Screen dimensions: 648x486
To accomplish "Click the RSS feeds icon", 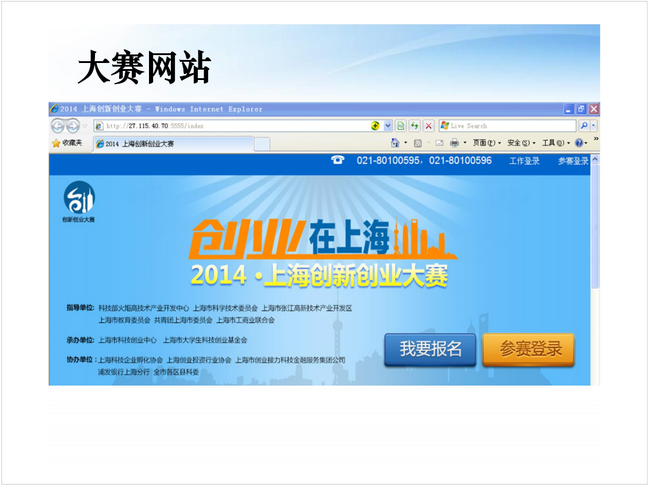I will (418, 143).
